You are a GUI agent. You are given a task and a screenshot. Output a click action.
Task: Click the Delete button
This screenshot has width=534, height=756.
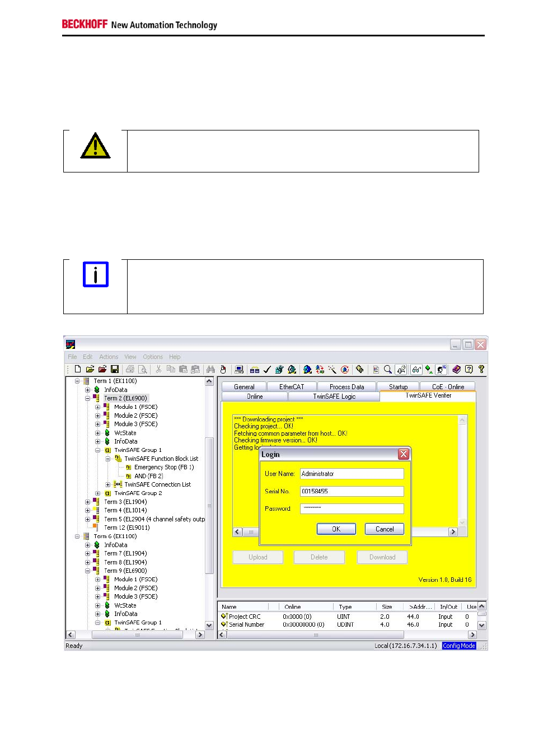click(x=319, y=557)
